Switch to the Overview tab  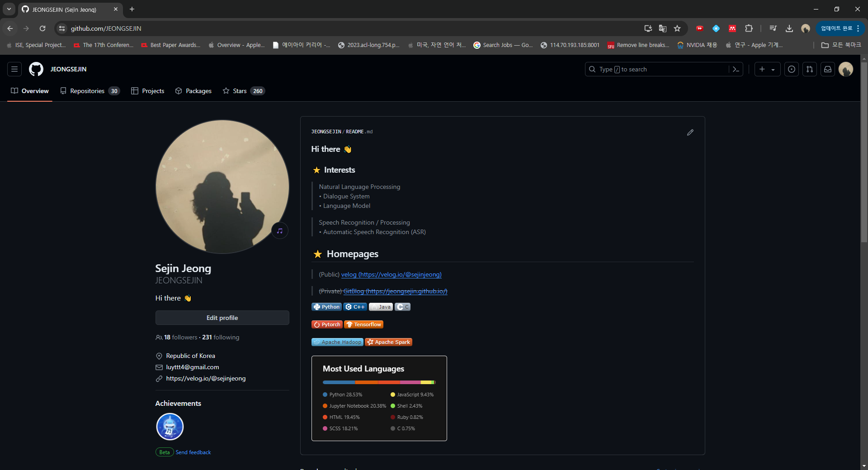30,91
